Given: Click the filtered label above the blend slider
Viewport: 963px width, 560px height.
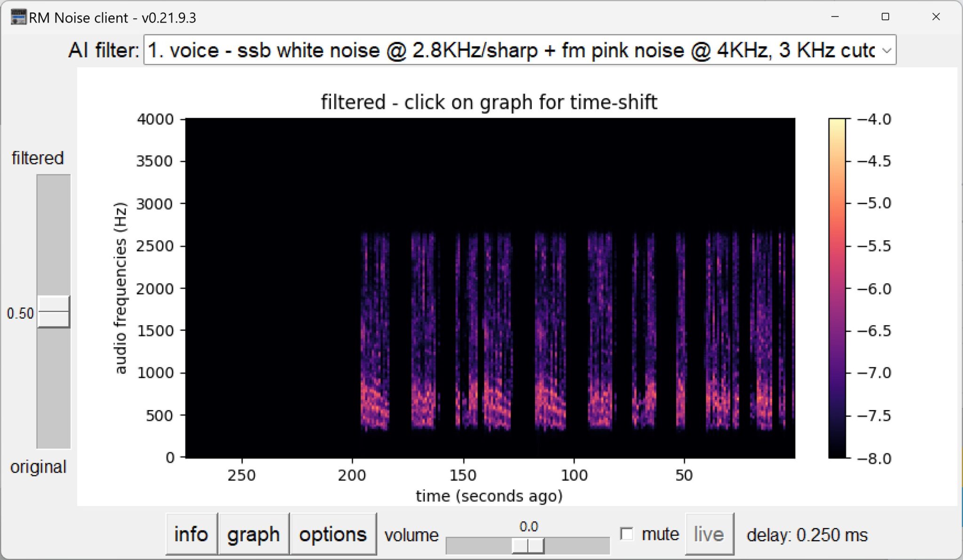Looking at the screenshot, I should click(37, 158).
